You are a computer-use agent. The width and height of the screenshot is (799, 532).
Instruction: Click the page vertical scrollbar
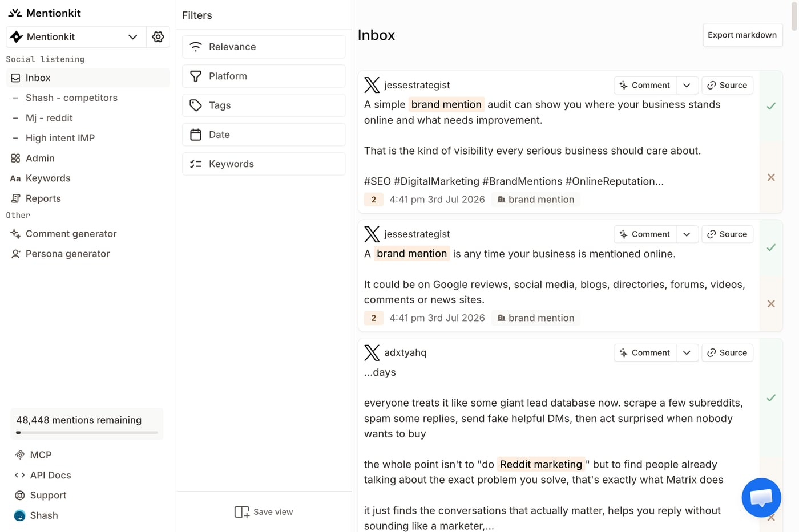(794, 15)
